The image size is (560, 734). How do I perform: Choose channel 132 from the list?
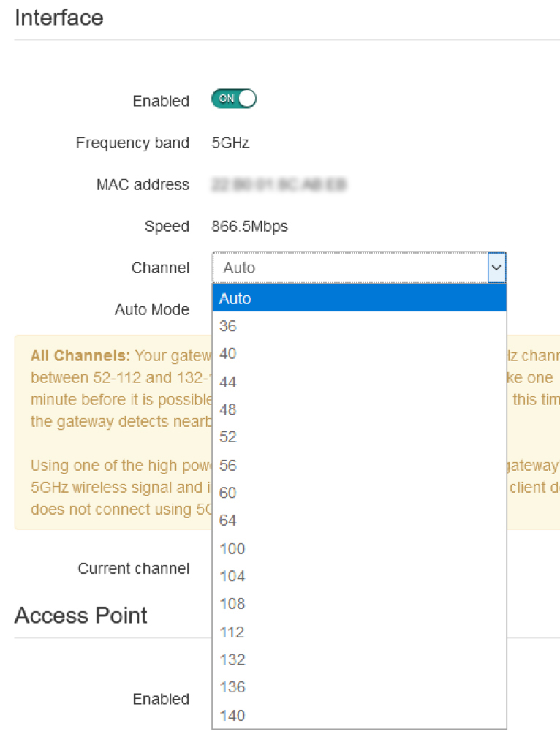tap(359, 659)
